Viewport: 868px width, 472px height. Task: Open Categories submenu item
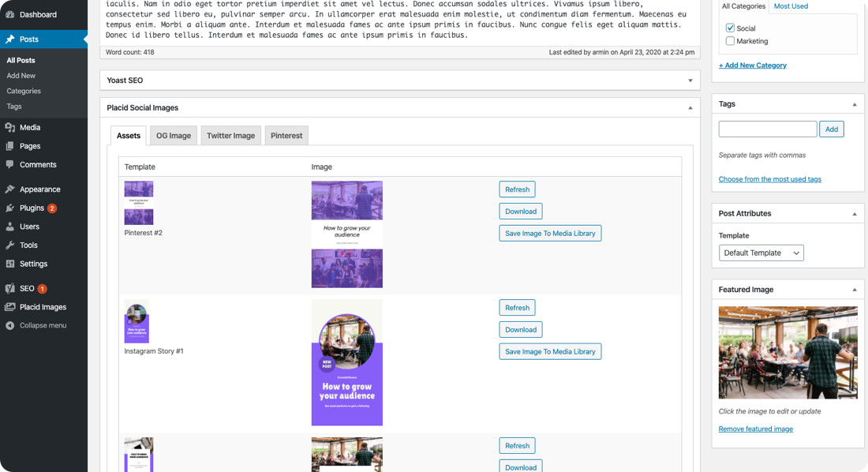tap(24, 91)
